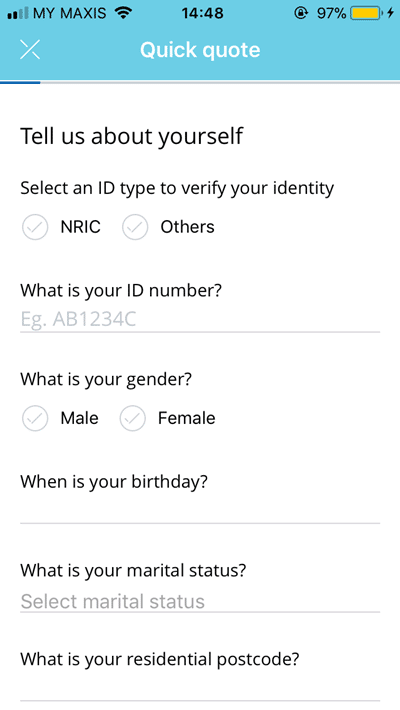Tap the NRIC label text
Screen dimensions: 400x710
point(81,227)
